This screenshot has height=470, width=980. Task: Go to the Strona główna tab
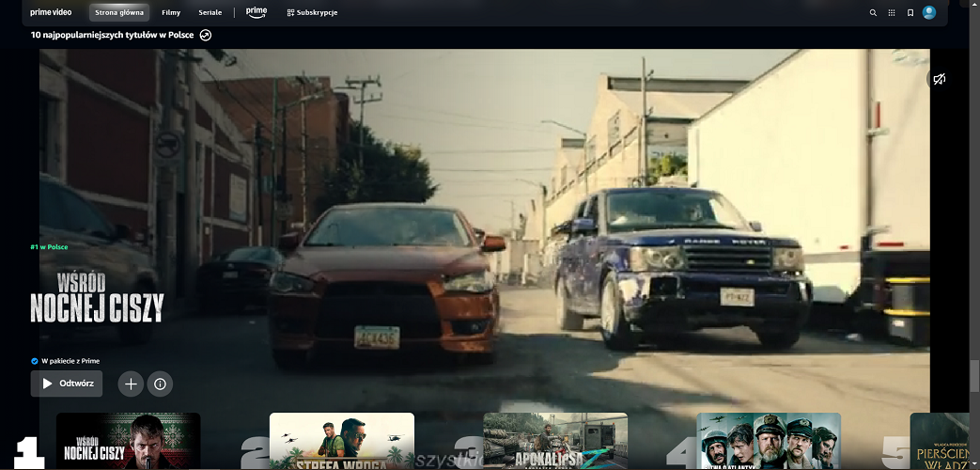(x=121, y=13)
